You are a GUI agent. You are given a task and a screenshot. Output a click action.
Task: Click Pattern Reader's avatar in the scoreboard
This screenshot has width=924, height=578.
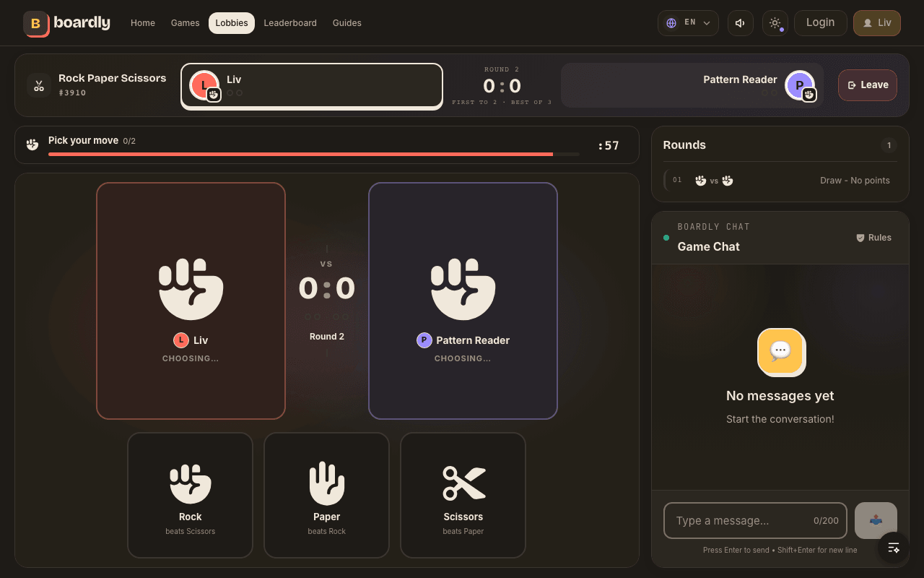pos(800,85)
